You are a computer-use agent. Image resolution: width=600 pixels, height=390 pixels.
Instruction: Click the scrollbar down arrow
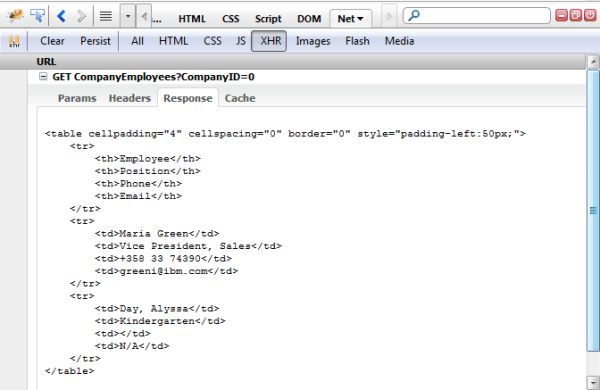pos(593,382)
